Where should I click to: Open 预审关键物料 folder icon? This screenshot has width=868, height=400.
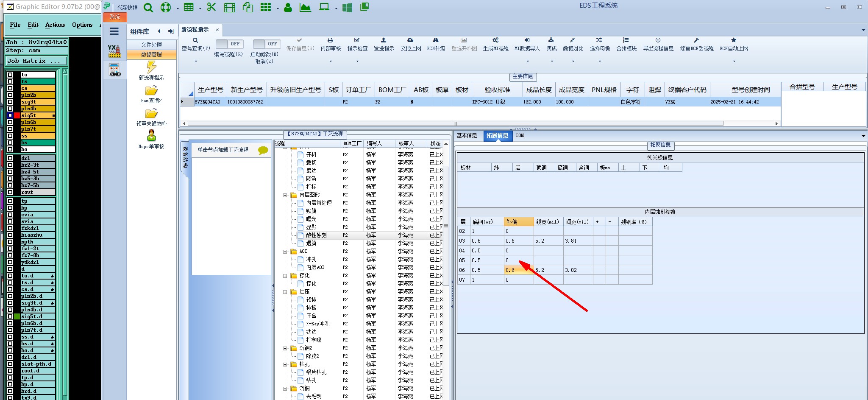(151, 113)
